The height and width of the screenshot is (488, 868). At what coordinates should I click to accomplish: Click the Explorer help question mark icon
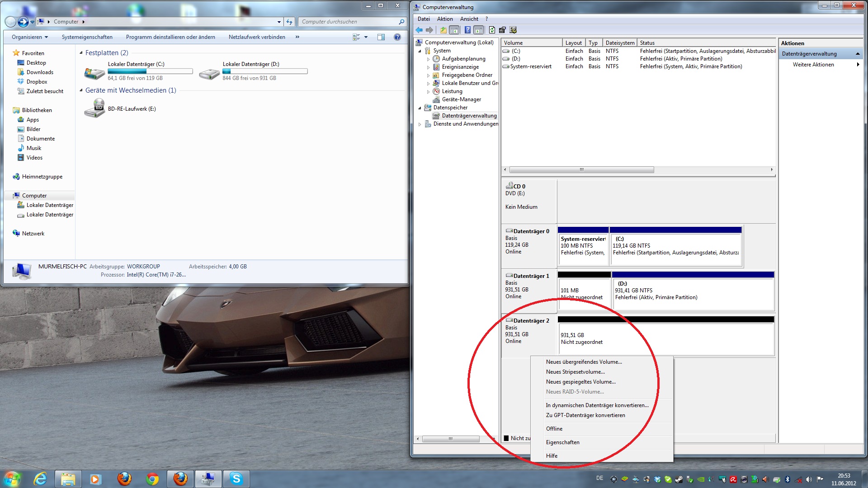point(397,37)
